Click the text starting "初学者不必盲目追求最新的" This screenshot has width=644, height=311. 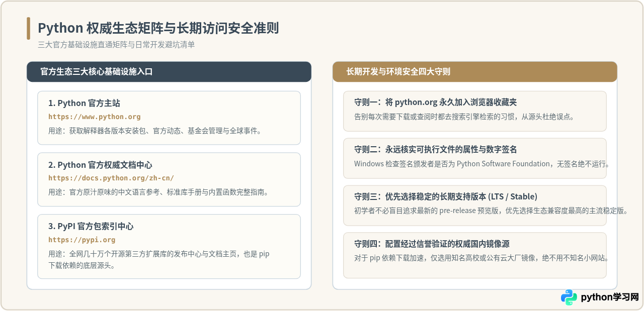click(x=491, y=211)
